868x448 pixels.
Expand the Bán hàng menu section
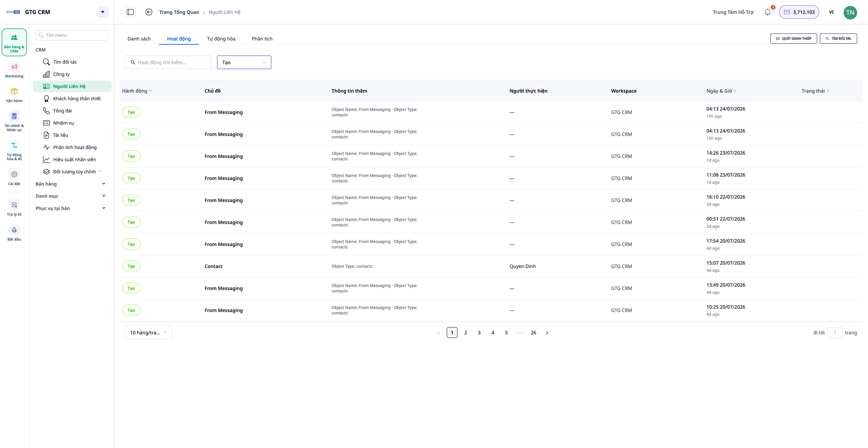71,184
